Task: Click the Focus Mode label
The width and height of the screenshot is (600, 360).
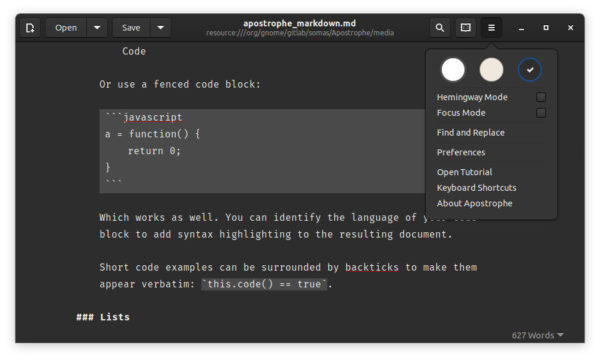Action: coord(461,113)
